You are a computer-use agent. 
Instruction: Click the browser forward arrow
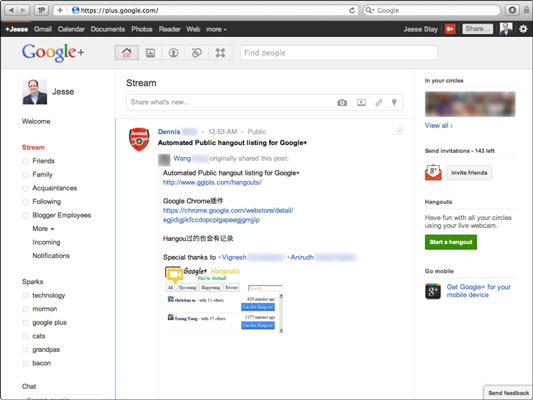click(x=23, y=10)
